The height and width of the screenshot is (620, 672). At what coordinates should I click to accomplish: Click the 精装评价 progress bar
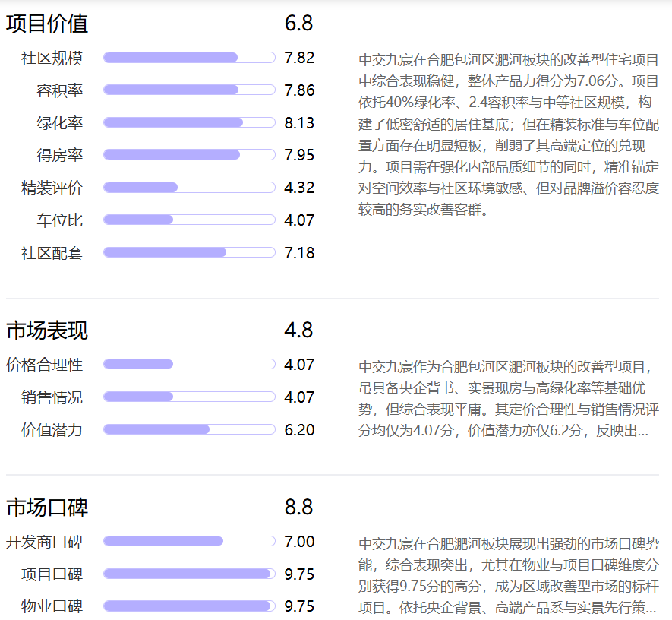point(189,188)
